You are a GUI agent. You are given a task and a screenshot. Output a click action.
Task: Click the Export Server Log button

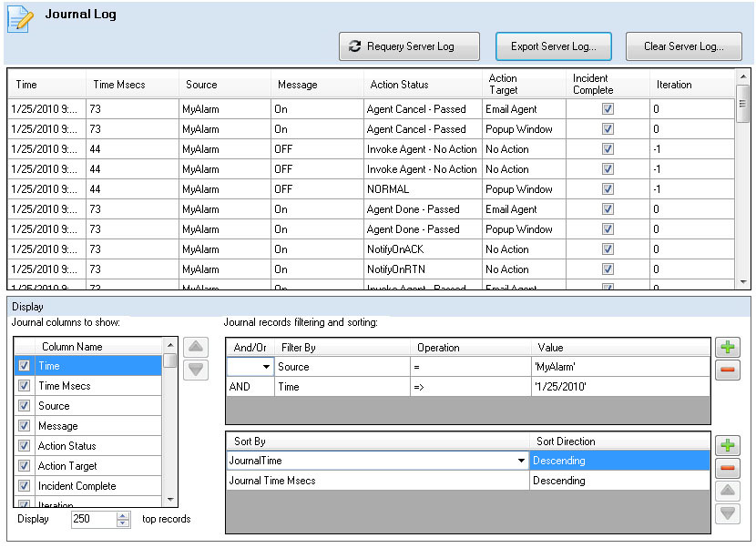(x=553, y=46)
